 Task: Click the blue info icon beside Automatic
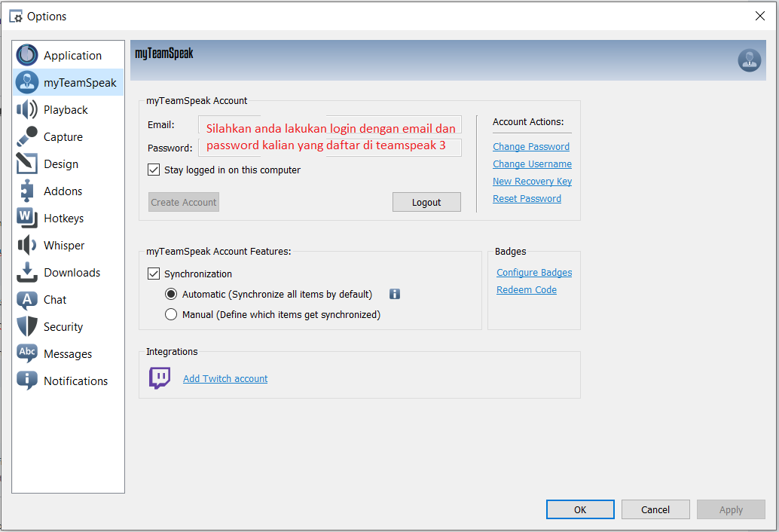pos(395,294)
